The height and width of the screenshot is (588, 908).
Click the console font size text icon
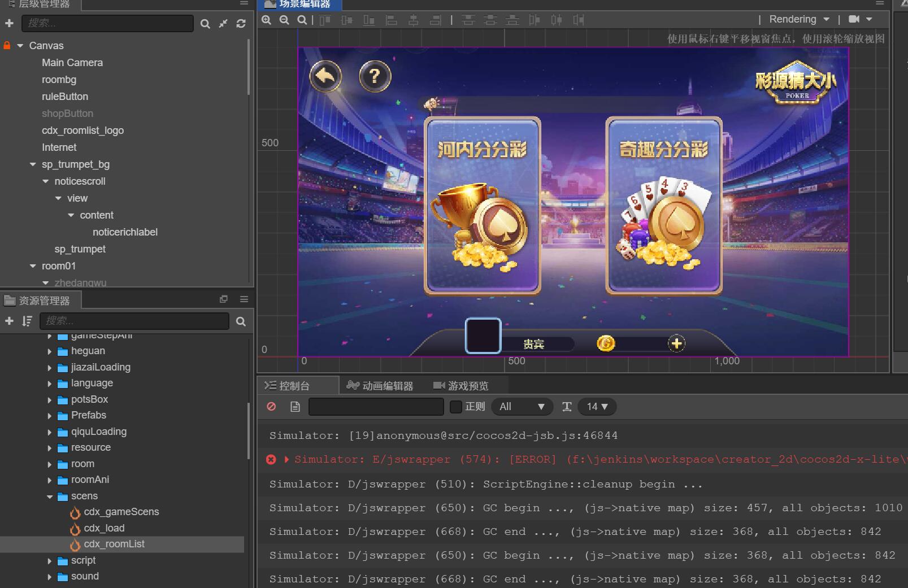567,407
